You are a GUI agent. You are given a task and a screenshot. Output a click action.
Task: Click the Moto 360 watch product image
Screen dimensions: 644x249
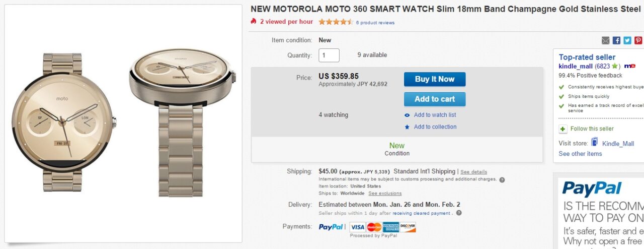click(123, 123)
